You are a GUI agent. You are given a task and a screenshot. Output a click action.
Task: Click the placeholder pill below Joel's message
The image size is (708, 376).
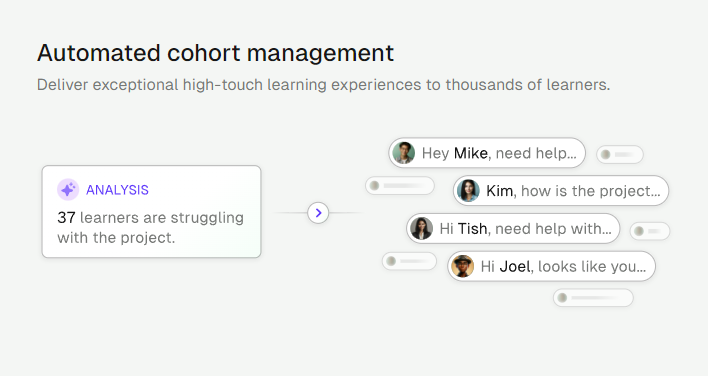point(593,298)
